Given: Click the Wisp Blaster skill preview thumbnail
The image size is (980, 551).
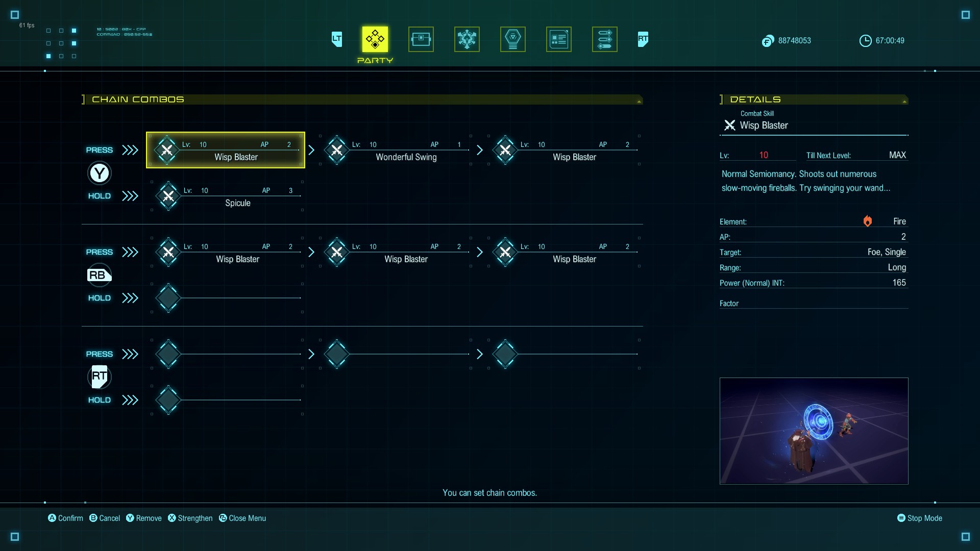Looking at the screenshot, I should click(814, 431).
